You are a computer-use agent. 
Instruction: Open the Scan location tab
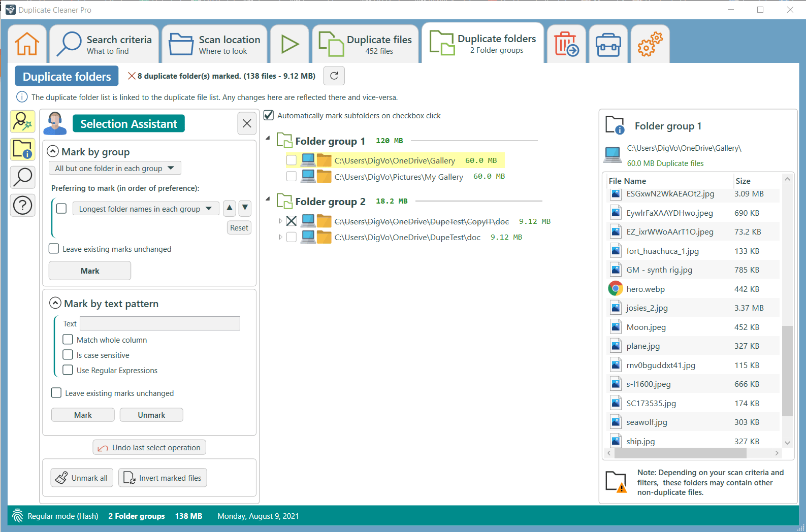tap(214, 44)
